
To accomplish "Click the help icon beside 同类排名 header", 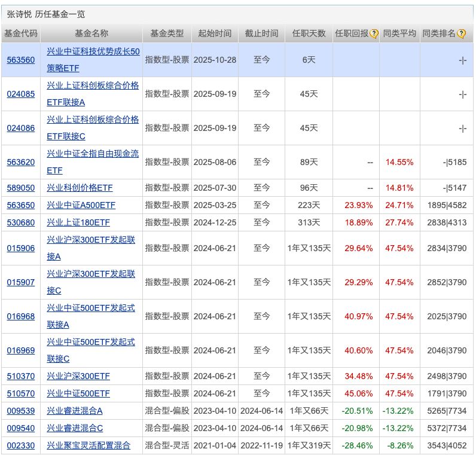I will [461, 34].
